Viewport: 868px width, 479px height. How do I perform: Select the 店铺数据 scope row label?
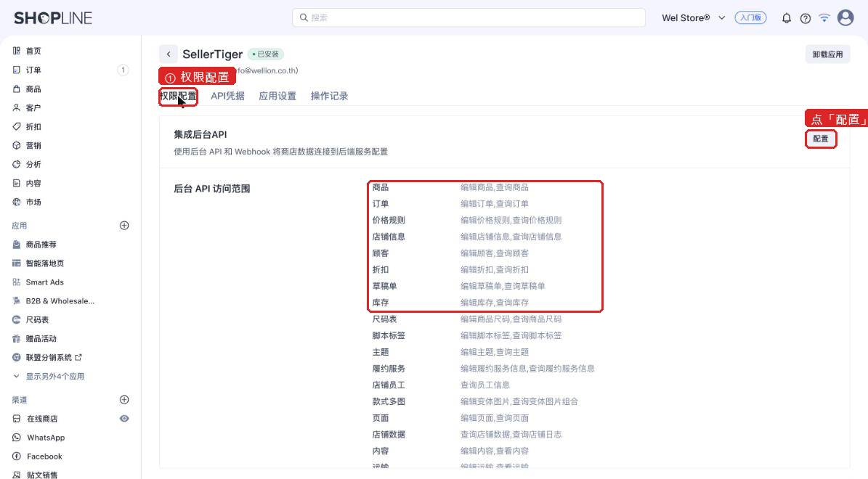click(x=389, y=435)
